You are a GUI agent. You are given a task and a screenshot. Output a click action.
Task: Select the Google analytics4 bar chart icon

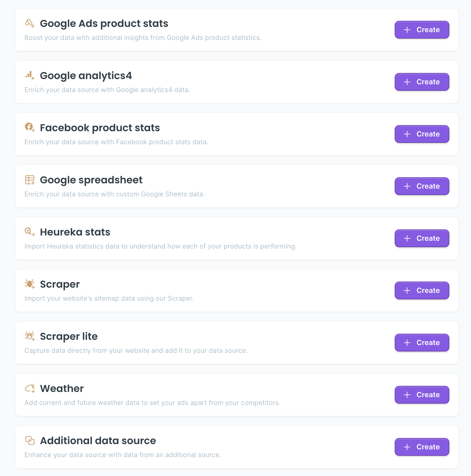(29, 75)
